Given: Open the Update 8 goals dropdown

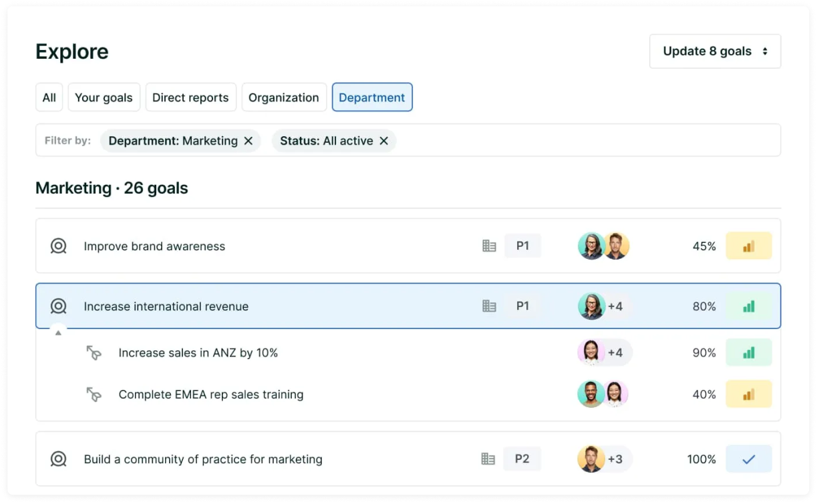Looking at the screenshot, I should pyautogui.click(x=715, y=51).
